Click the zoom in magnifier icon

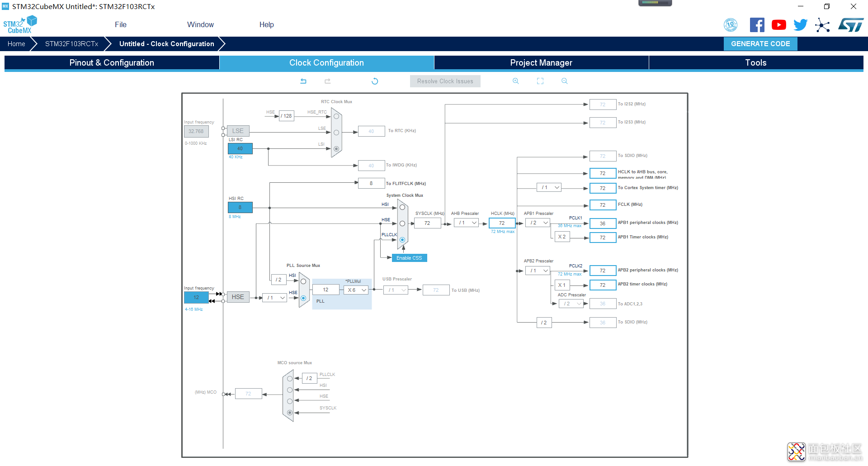(x=515, y=81)
